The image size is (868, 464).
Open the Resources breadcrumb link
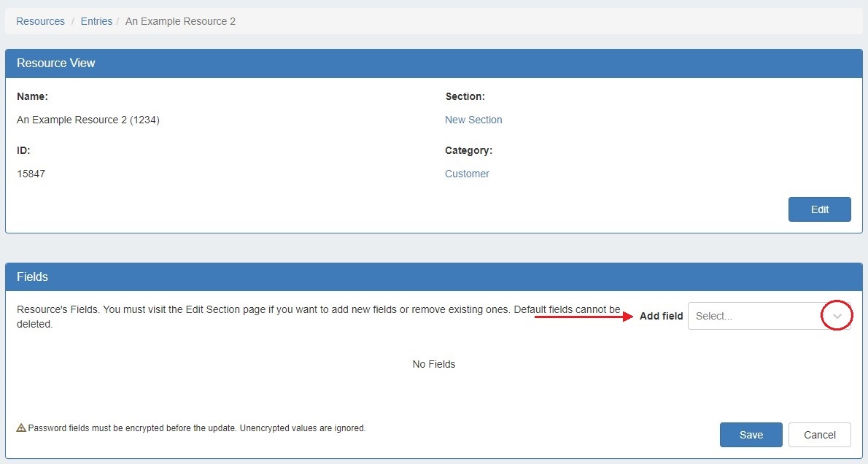[40, 21]
